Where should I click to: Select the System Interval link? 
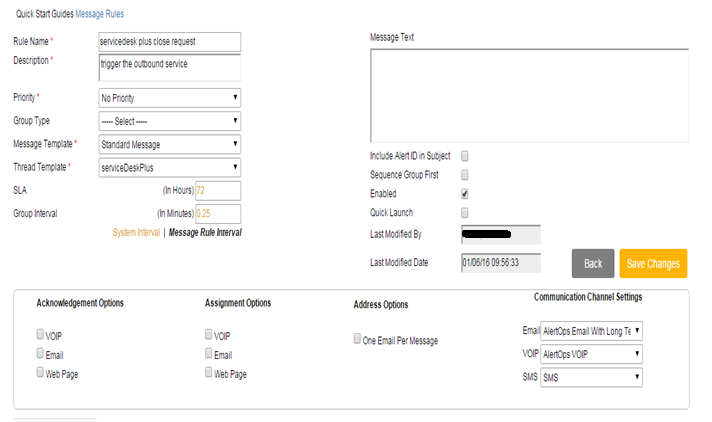(137, 232)
